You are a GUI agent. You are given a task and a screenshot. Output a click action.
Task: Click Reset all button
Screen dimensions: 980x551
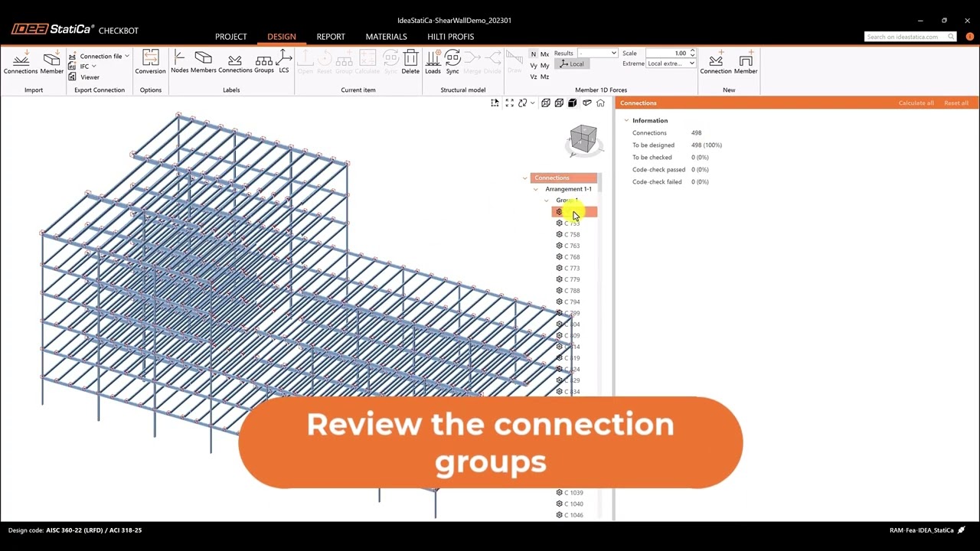click(956, 103)
